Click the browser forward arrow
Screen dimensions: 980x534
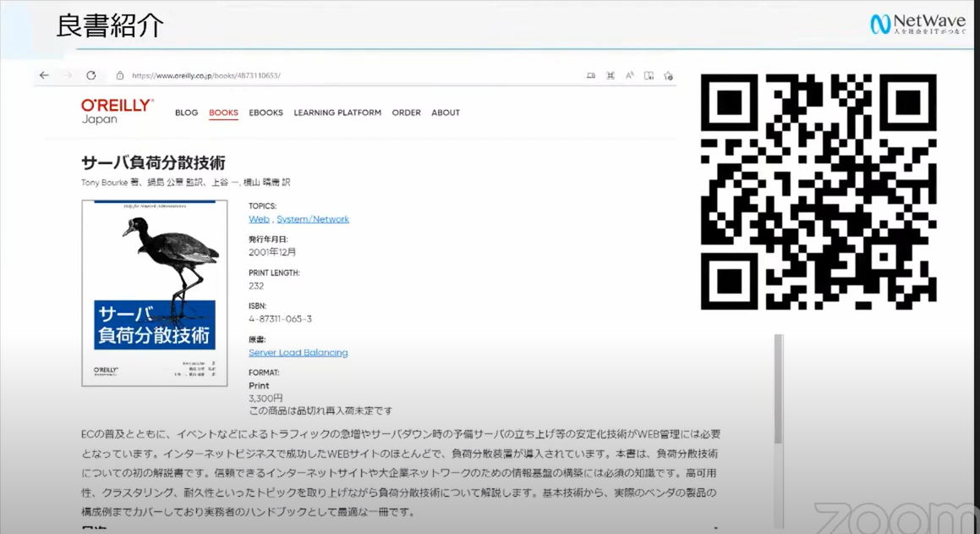[68, 75]
